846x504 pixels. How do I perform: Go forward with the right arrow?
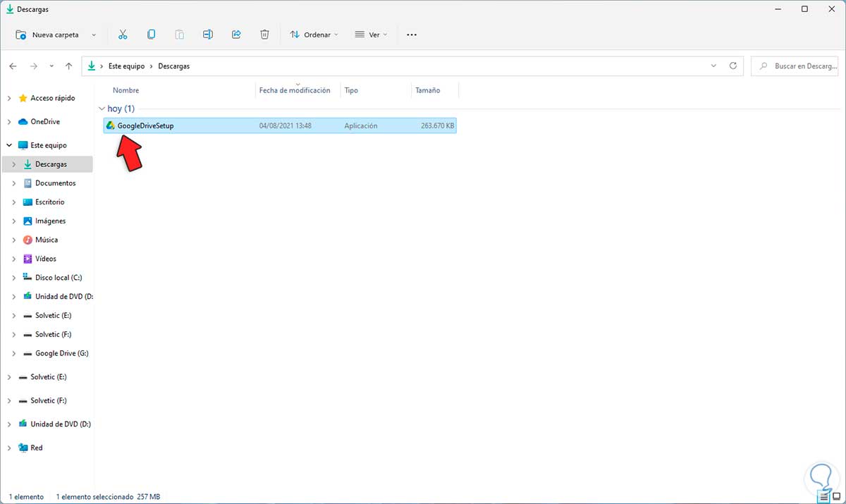[33, 66]
